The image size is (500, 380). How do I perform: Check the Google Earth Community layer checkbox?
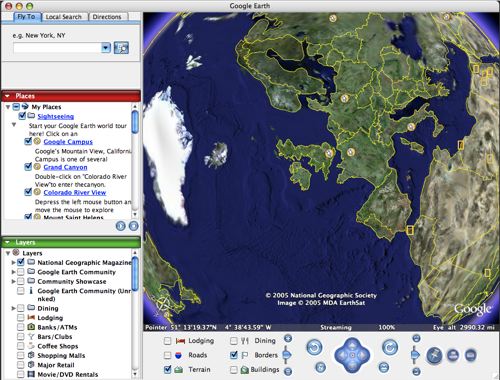[21, 272]
